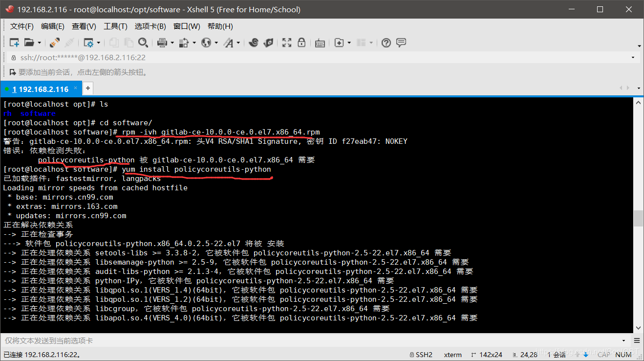Click the plus button to add tab
This screenshot has width=644, height=361.
click(x=88, y=89)
